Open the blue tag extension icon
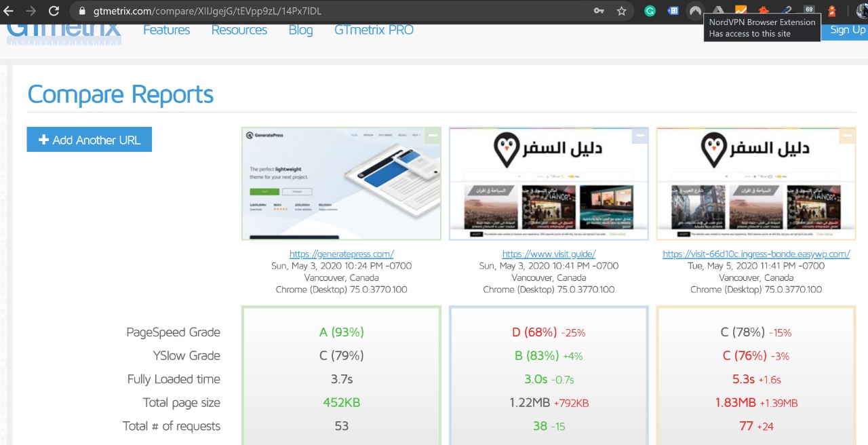 coord(673,11)
